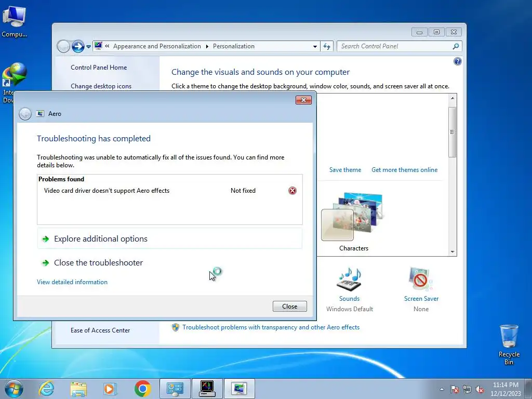This screenshot has width=532, height=399.
Task: Click Save theme link
Action: pyautogui.click(x=345, y=170)
